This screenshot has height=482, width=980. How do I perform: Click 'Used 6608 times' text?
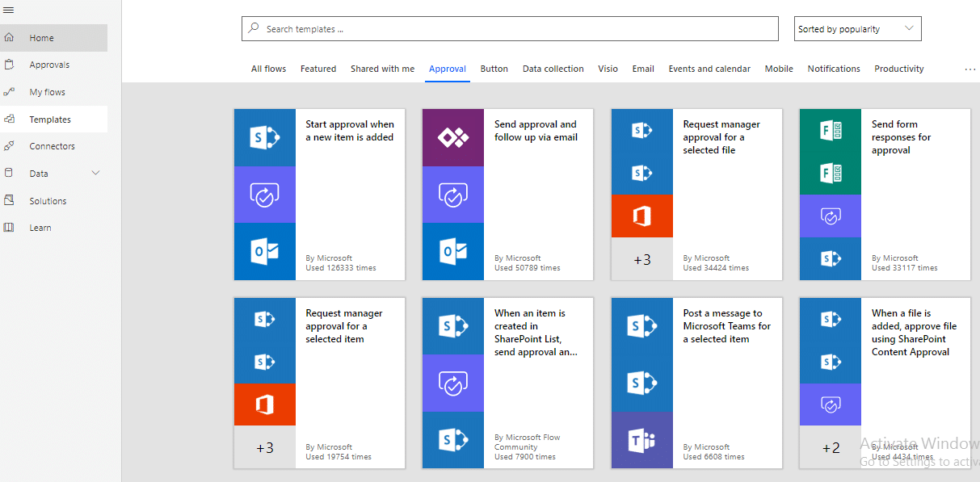(714, 457)
